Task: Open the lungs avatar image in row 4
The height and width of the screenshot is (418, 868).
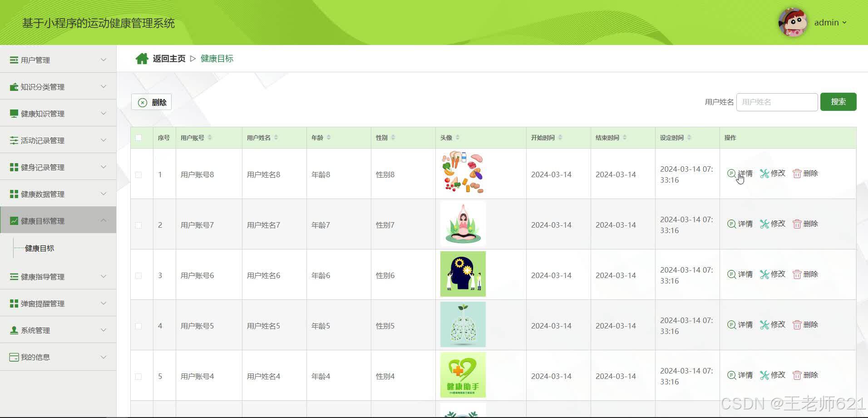Action: 463,325
